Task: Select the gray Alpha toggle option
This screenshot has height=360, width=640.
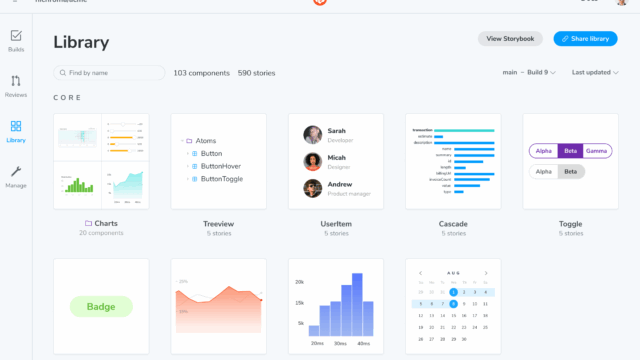Action: [544, 172]
